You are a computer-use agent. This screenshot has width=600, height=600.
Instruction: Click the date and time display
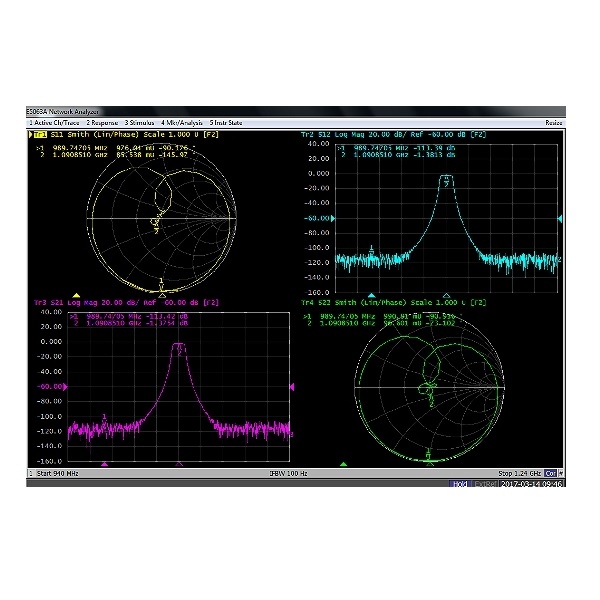(532, 484)
